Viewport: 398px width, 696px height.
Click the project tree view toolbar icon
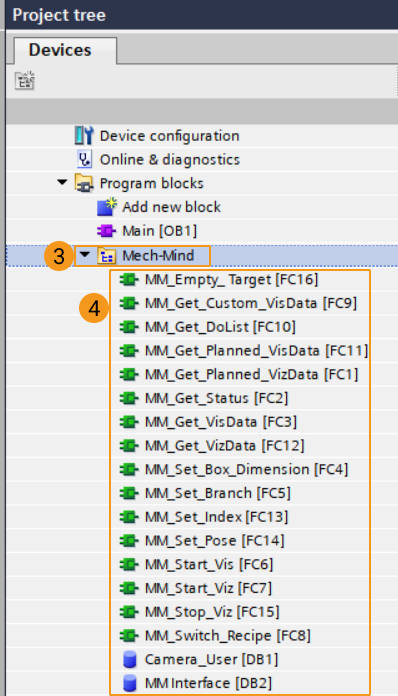24,80
